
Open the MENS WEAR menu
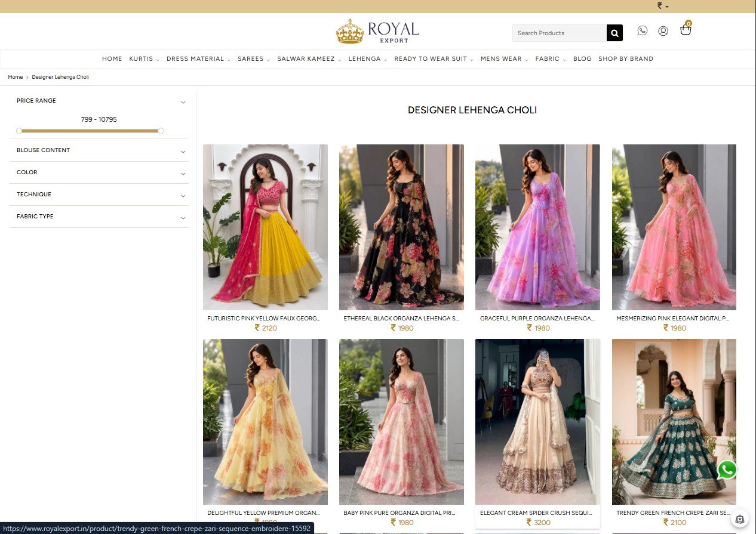coord(504,59)
